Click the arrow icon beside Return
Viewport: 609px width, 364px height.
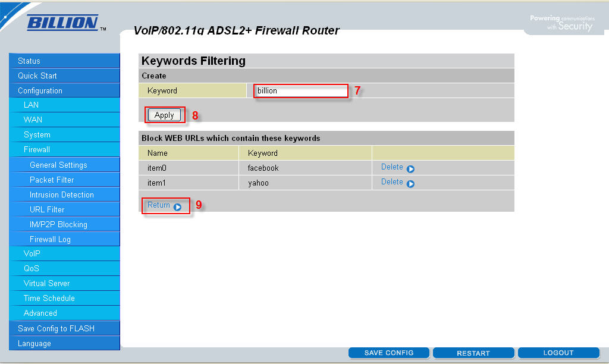(x=177, y=207)
